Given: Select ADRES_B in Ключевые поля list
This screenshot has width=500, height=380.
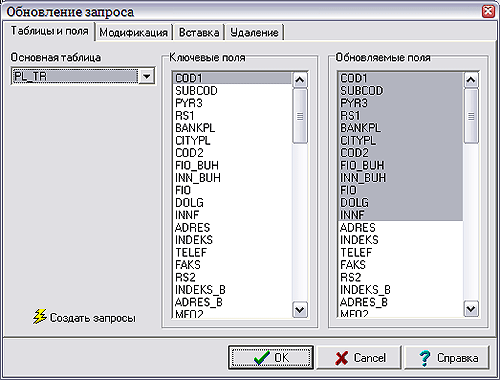Looking at the screenshot, I should pyautogui.click(x=233, y=302).
